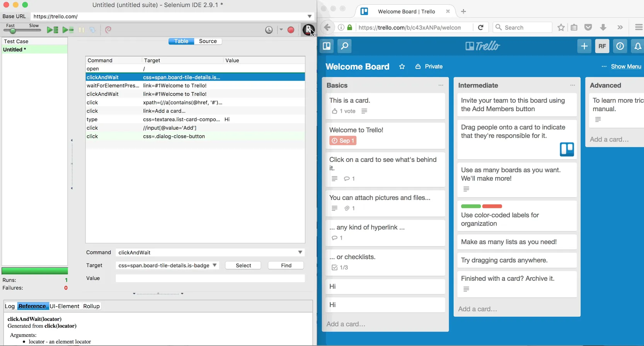Open the Firefox hamburger menu

pos(639,27)
